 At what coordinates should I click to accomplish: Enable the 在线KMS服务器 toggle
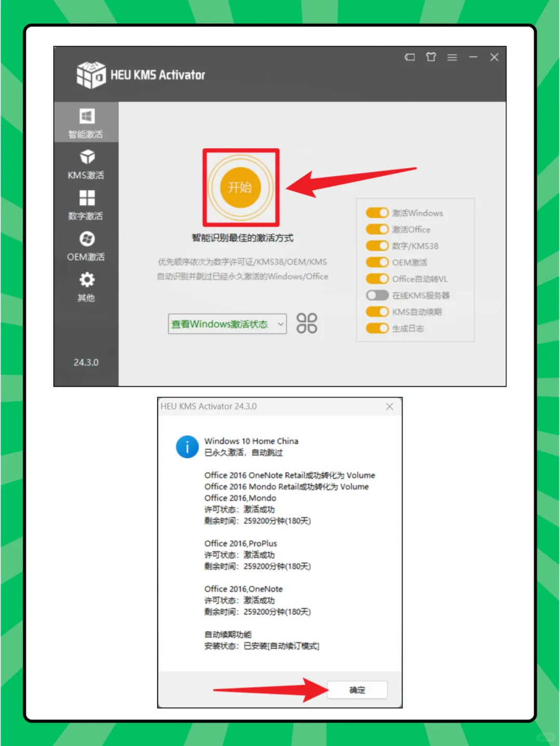coord(377,295)
